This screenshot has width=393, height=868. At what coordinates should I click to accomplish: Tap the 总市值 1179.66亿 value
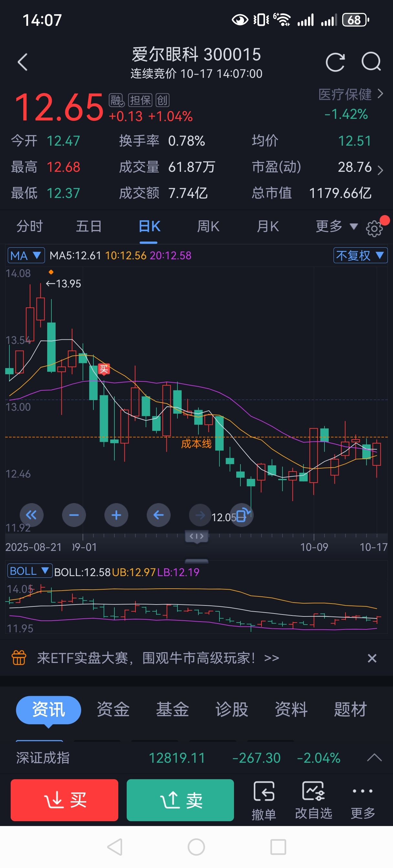point(340,193)
